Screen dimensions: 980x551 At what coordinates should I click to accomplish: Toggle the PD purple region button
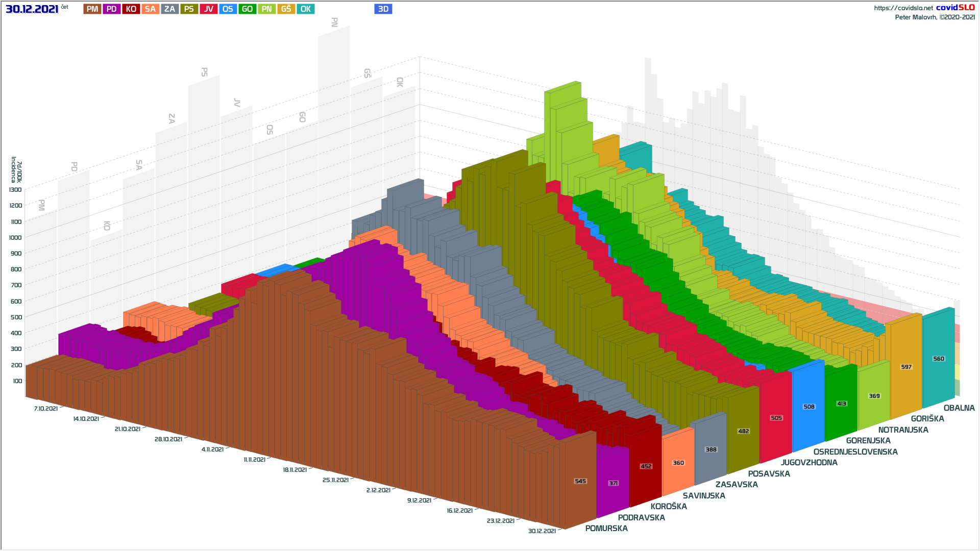click(112, 9)
